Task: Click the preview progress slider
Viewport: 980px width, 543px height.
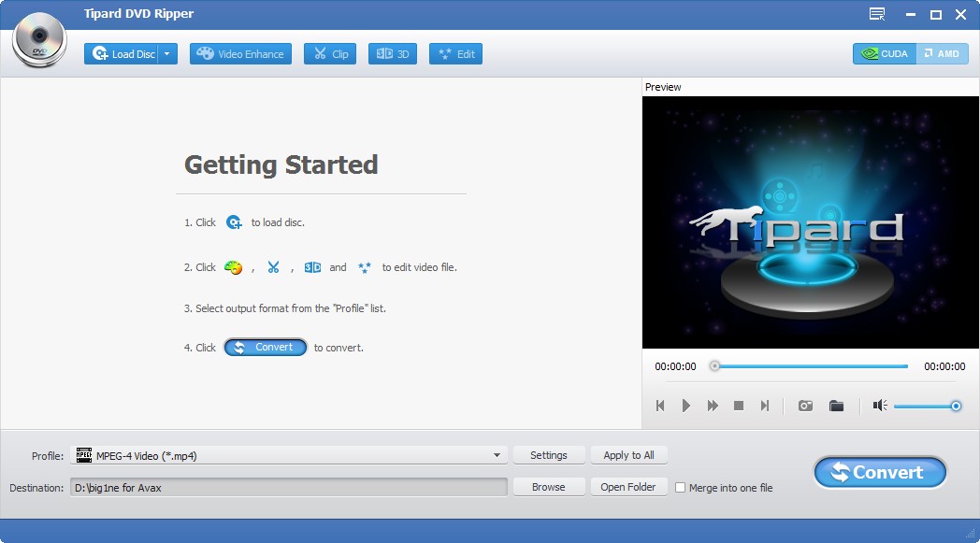Action: coord(809,366)
